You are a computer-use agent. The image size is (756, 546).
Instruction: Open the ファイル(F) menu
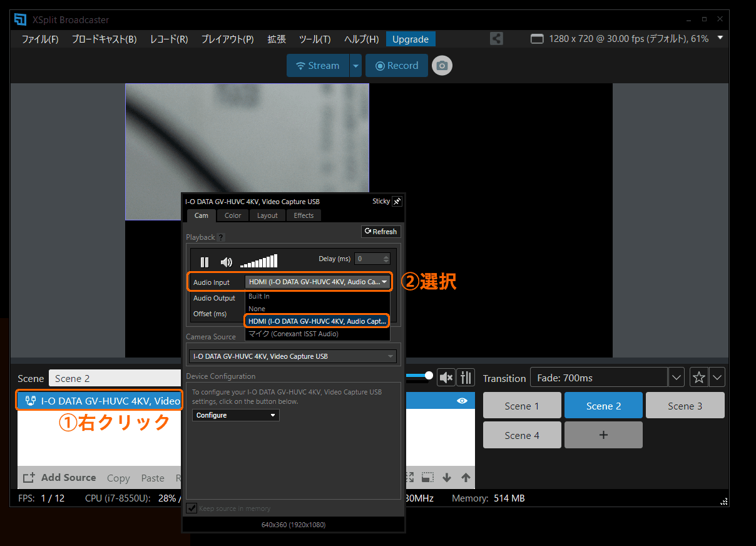[x=40, y=39]
